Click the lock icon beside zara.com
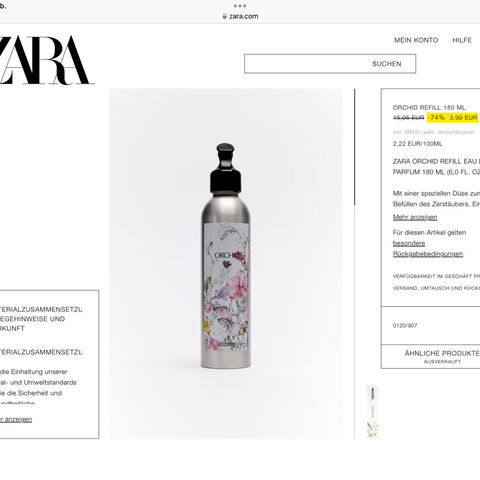The height and width of the screenshot is (480, 480). click(x=225, y=16)
